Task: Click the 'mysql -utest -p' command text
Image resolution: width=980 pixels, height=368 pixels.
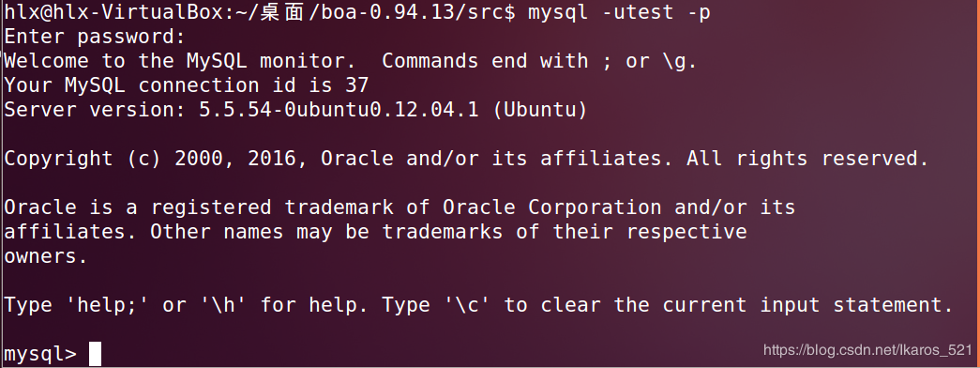Action: (619, 12)
